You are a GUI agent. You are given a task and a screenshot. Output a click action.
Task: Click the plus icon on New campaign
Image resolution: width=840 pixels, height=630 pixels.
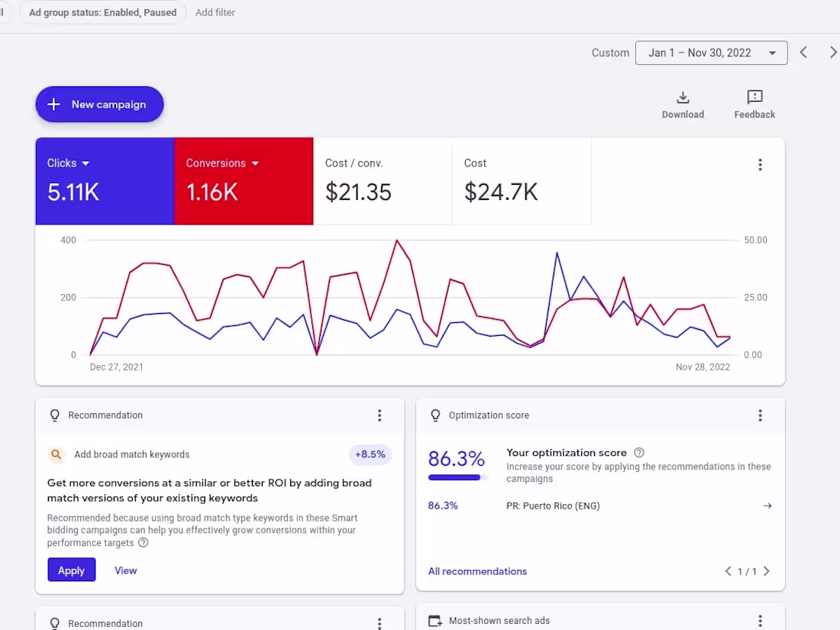(x=53, y=105)
